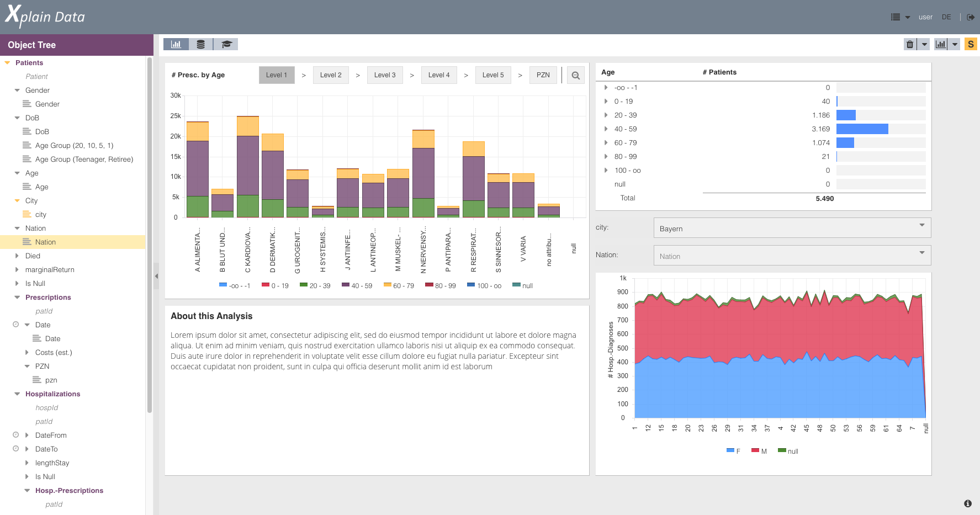980x515 pixels.
Task: Open the graduation cap model view
Action: coord(226,44)
